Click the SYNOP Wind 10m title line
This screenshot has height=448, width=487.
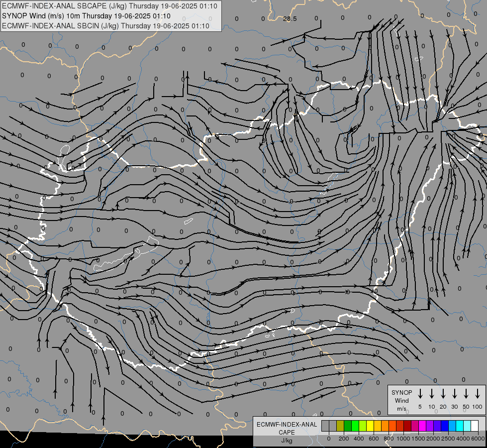point(87,16)
